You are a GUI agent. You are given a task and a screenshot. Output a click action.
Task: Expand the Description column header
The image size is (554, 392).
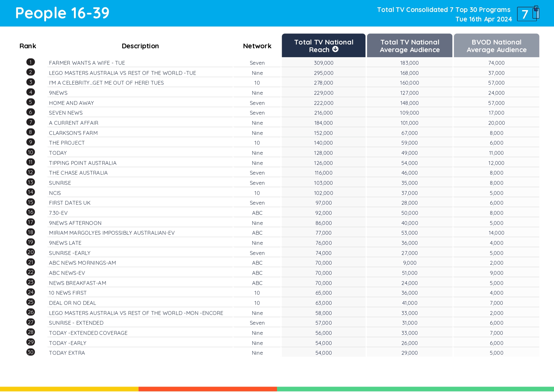point(140,45)
